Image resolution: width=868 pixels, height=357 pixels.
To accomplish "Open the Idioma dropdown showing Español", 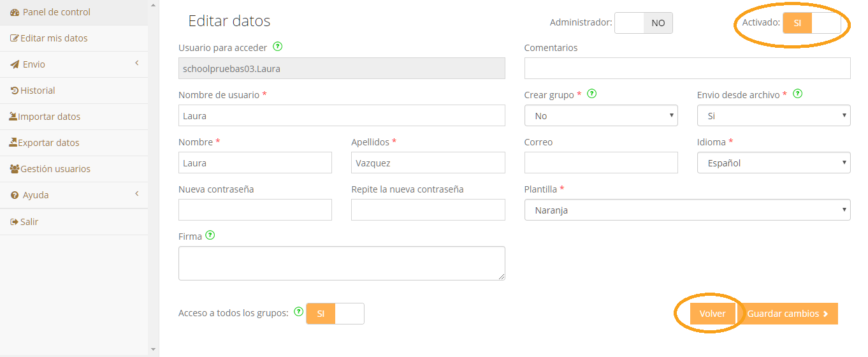I will pyautogui.click(x=774, y=163).
